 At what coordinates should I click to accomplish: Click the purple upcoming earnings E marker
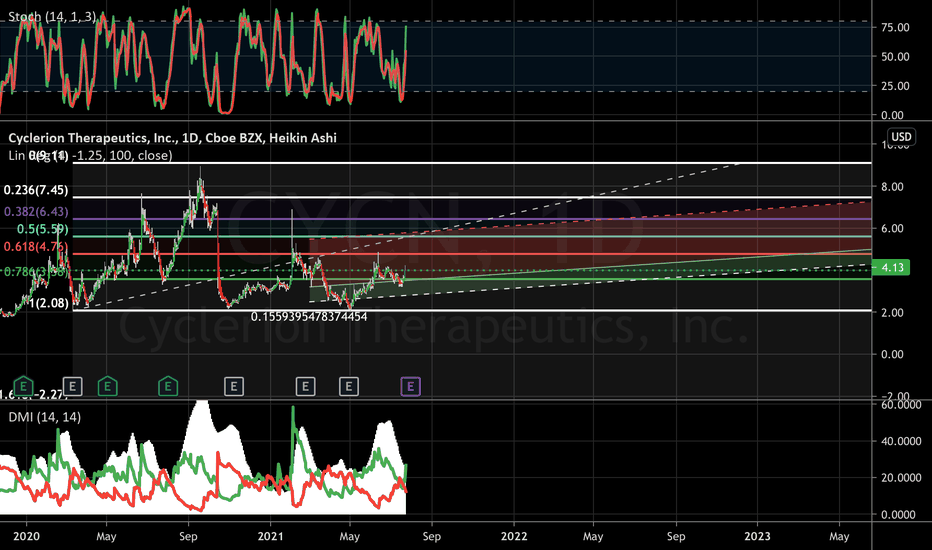click(410, 386)
